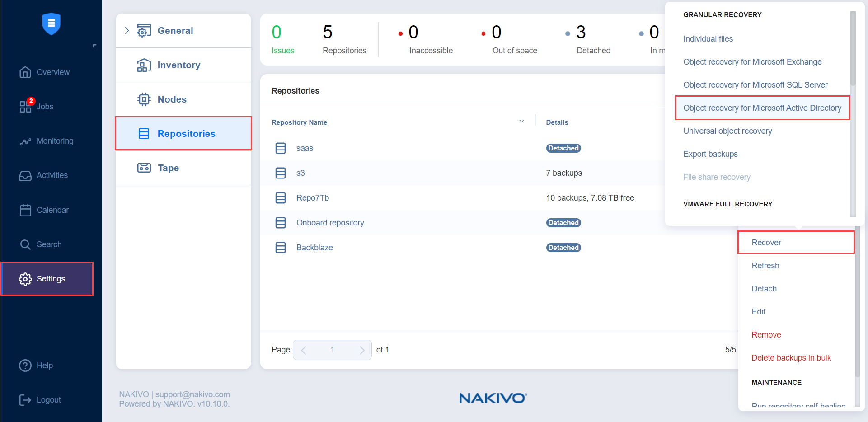Click the Repositories stack icon in settings menu
Image resolution: width=868 pixels, height=422 pixels.
pyautogui.click(x=144, y=134)
